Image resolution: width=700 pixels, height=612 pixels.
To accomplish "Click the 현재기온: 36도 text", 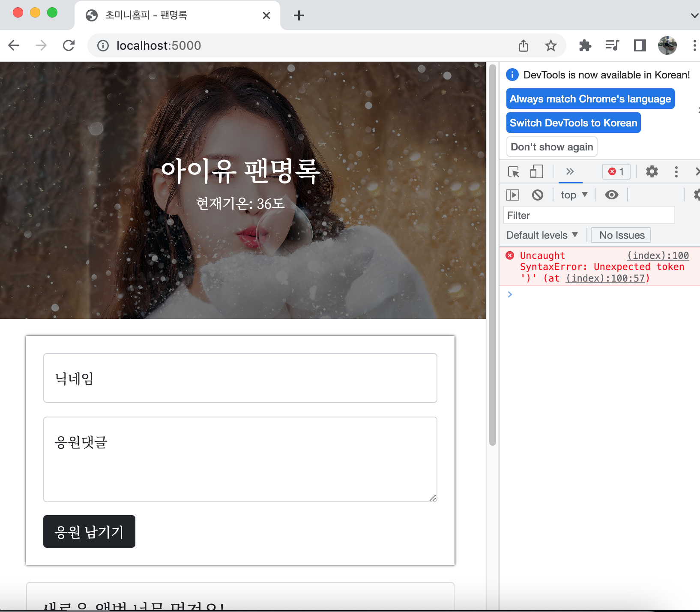I will coord(240,203).
